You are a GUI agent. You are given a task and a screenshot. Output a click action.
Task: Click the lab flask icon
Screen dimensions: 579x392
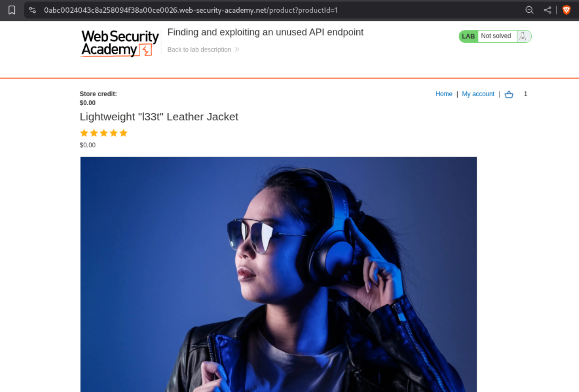(x=523, y=36)
